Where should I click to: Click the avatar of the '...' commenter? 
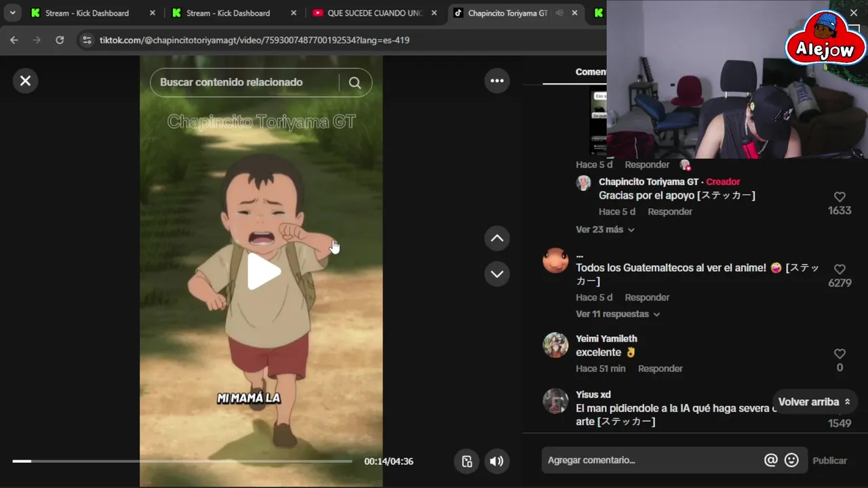(555, 260)
